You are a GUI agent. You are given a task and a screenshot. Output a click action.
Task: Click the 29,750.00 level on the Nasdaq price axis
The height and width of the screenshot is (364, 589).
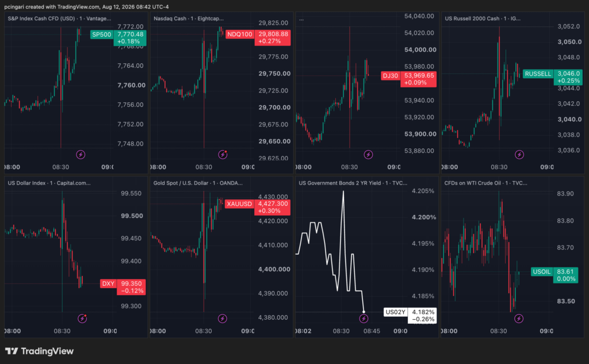(274, 74)
